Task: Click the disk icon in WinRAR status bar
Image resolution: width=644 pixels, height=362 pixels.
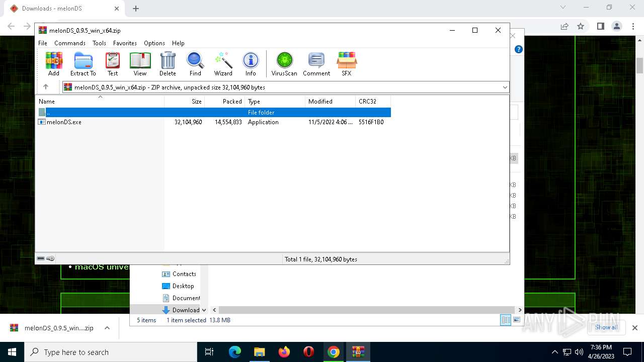Action: click(x=41, y=258)
